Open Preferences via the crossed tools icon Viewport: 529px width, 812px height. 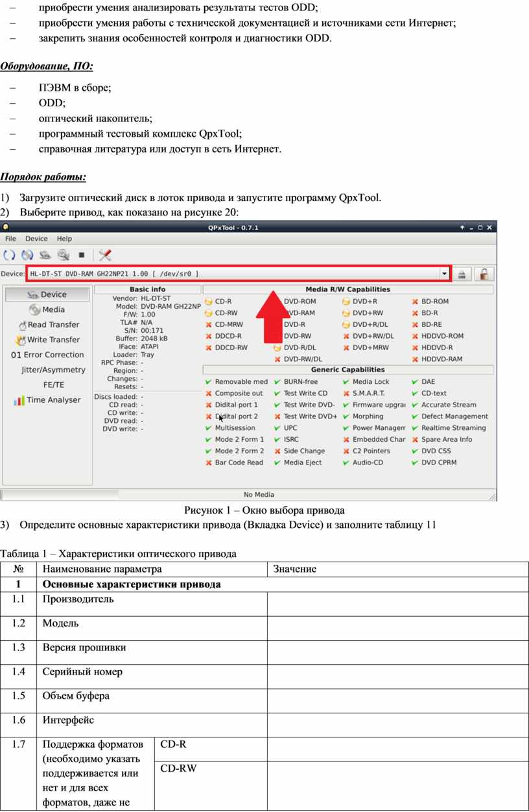pos(104,256)
